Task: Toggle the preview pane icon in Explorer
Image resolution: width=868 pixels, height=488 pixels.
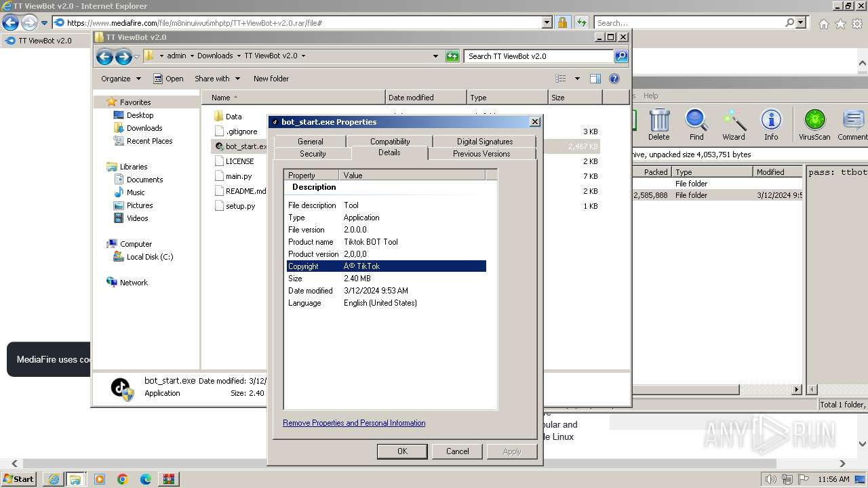Action: point(595,79)
